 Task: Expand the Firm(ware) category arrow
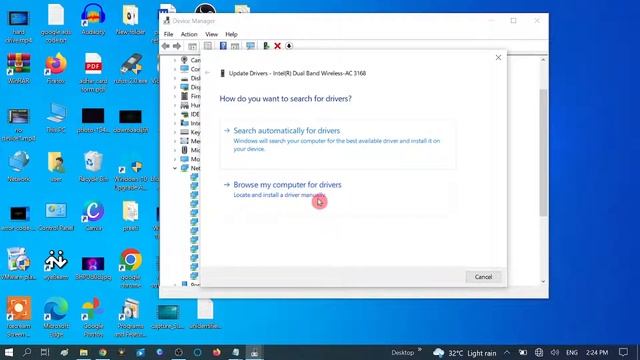175,96
